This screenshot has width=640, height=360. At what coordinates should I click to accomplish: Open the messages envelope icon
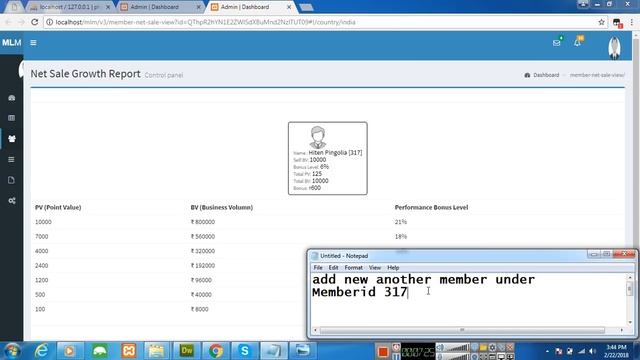click(x=556, y=42)
